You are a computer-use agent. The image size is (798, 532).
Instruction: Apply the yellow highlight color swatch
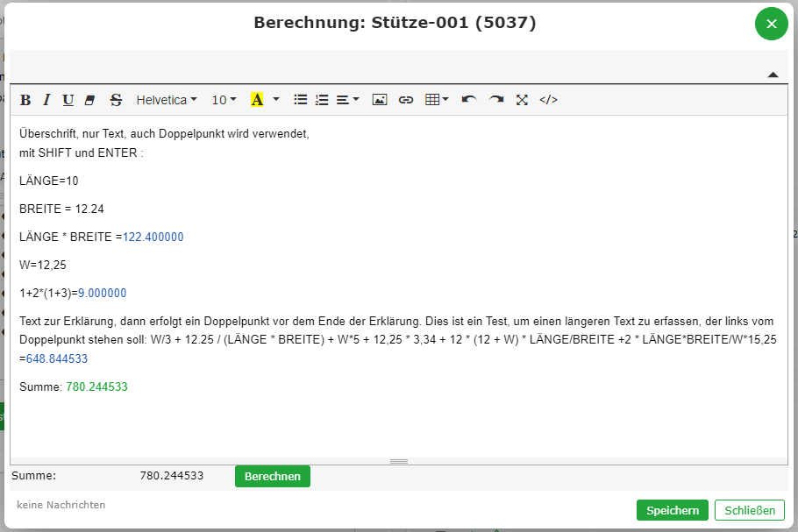[257, 100]
